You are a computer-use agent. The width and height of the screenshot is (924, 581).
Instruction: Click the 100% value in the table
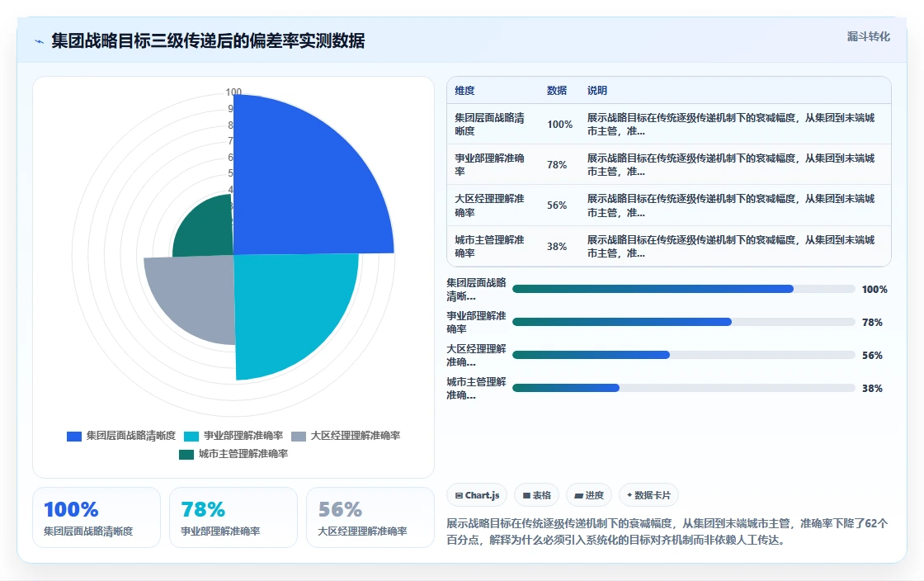point(559,125)
